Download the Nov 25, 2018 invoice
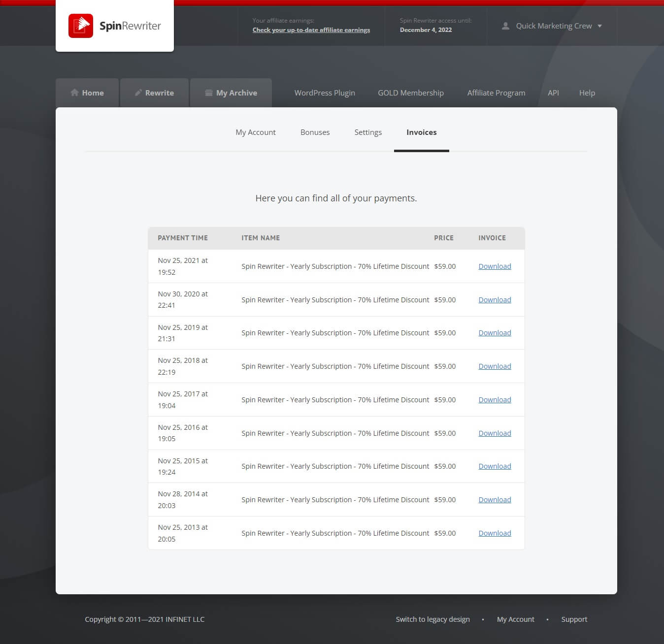Image resolution: width=664 pixels, height=644 pixels. (495, 366)
